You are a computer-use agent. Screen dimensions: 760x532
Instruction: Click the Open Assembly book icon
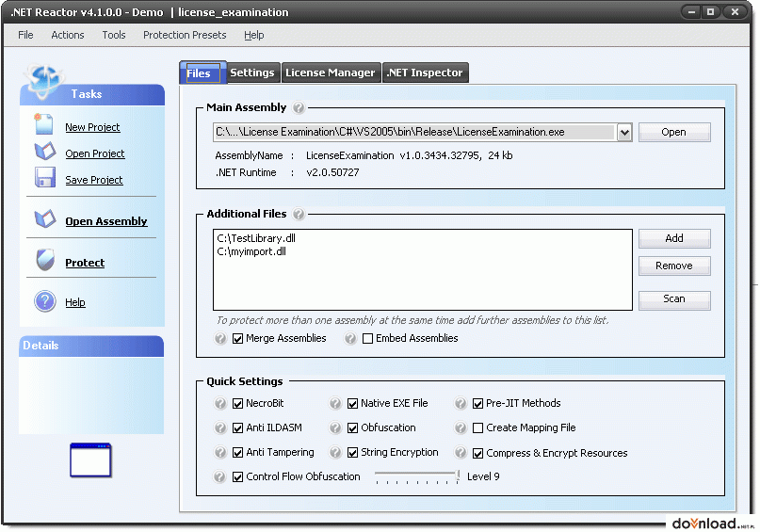[x=45, y=219]
